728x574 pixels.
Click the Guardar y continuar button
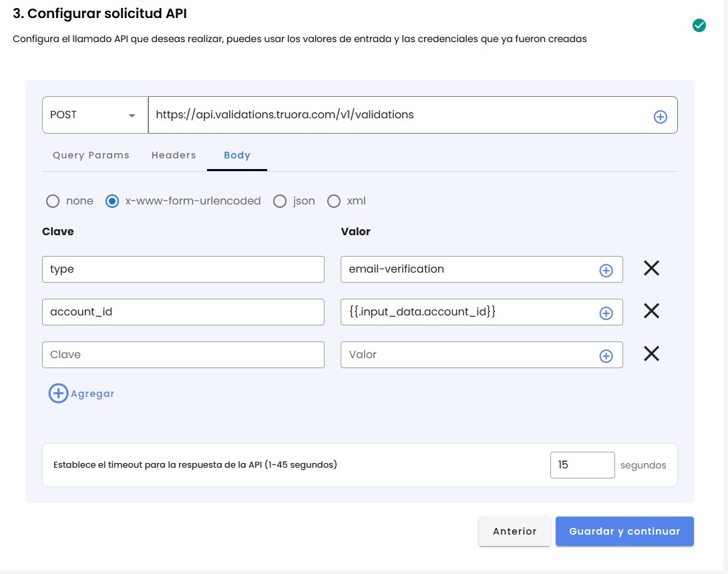pos(624,532)
